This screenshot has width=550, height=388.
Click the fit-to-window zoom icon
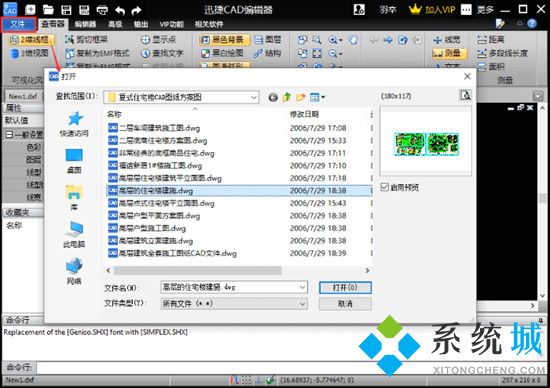click(x=317, y=53)
